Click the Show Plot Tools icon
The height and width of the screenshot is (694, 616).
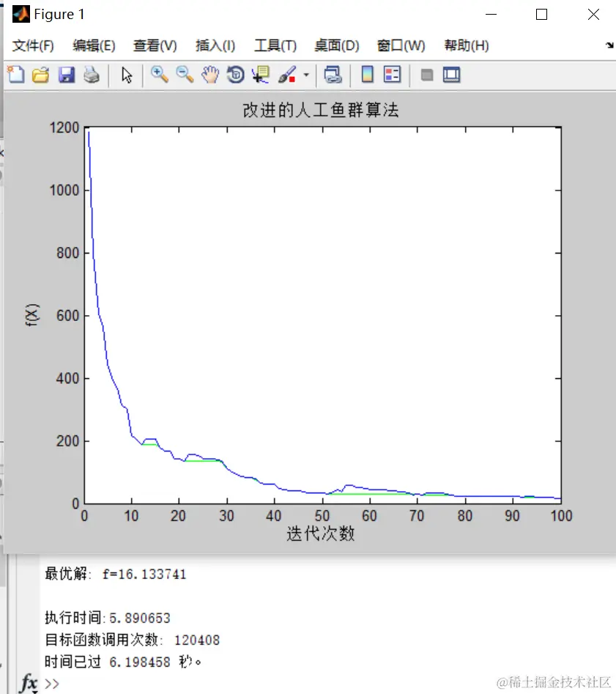(x=451, y=75)
